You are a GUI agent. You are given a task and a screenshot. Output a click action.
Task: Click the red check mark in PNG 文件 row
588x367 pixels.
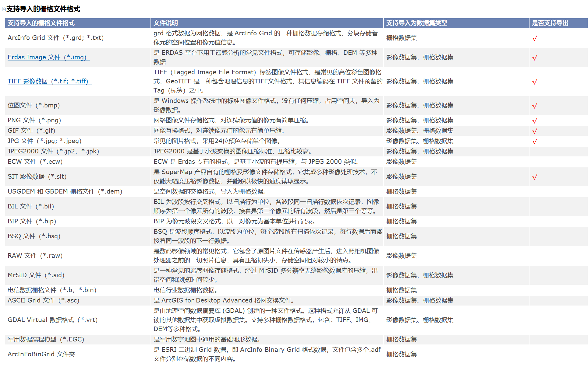534,121
